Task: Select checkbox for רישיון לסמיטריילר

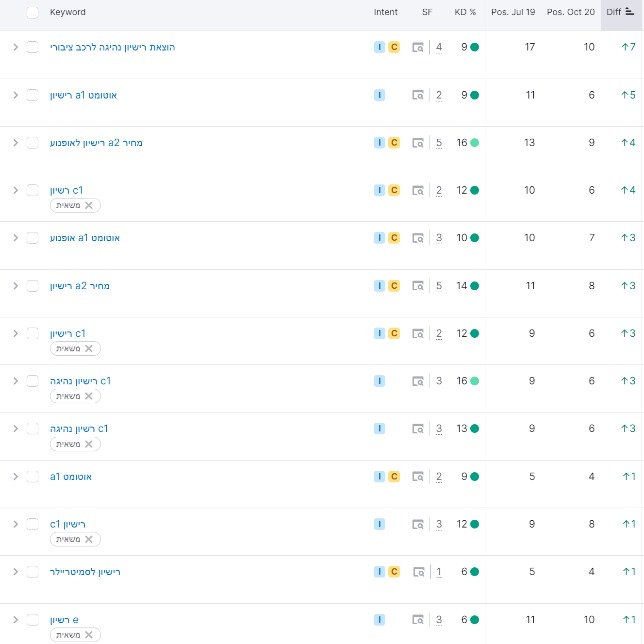Action: [x=33, y=572]
